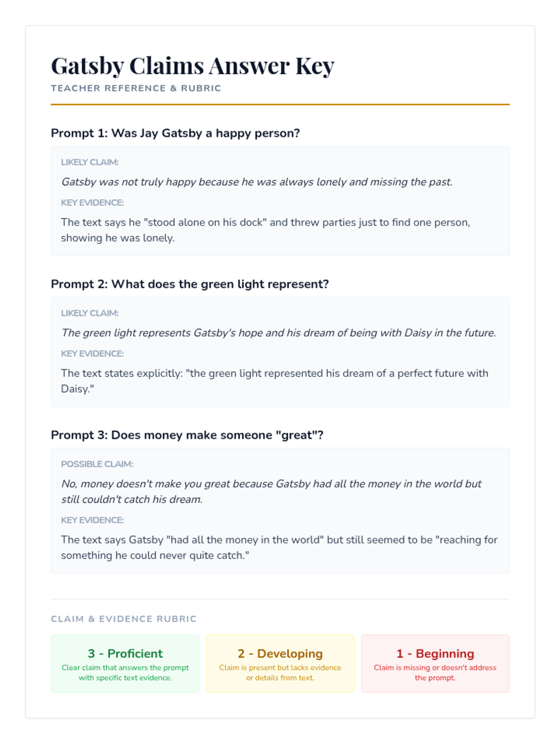This screenshot has height=747, width=560.
Task: Click the green light represents hope claim
Action: (x=278, y=332)
